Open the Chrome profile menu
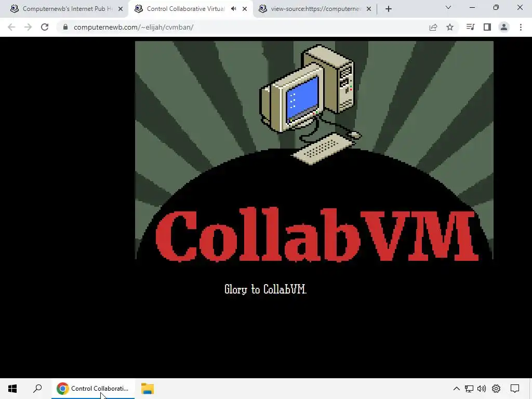 point(504,27)
